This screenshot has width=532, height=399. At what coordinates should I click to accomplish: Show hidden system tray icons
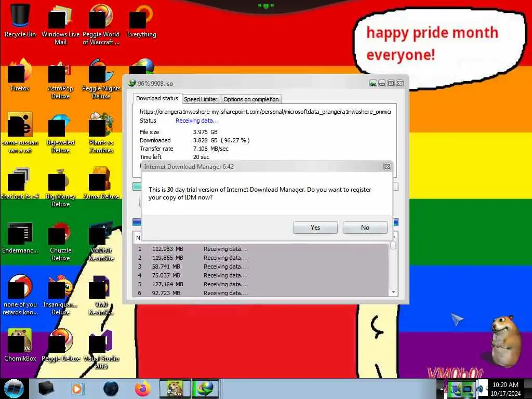point(442,389)
